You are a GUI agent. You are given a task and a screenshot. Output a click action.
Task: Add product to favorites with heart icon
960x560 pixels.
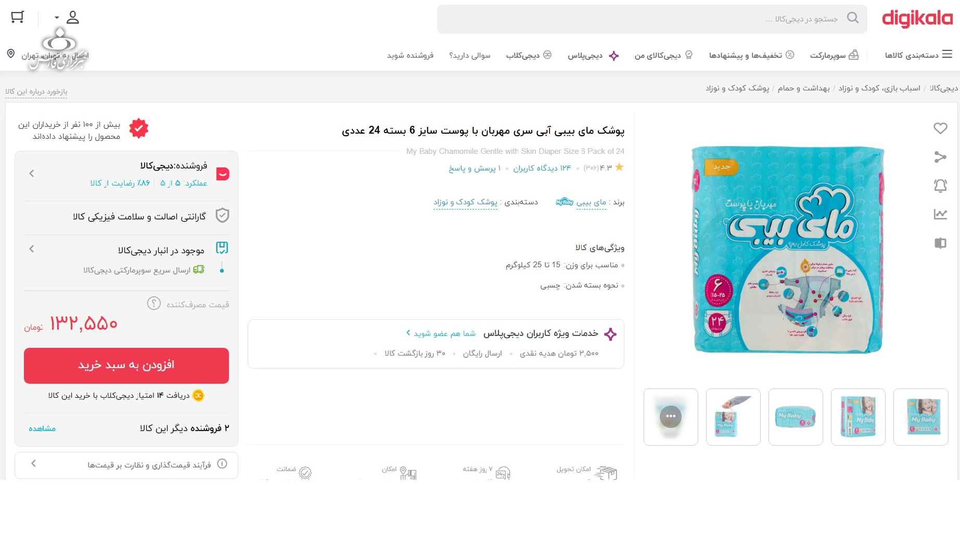tap(940, 128)
